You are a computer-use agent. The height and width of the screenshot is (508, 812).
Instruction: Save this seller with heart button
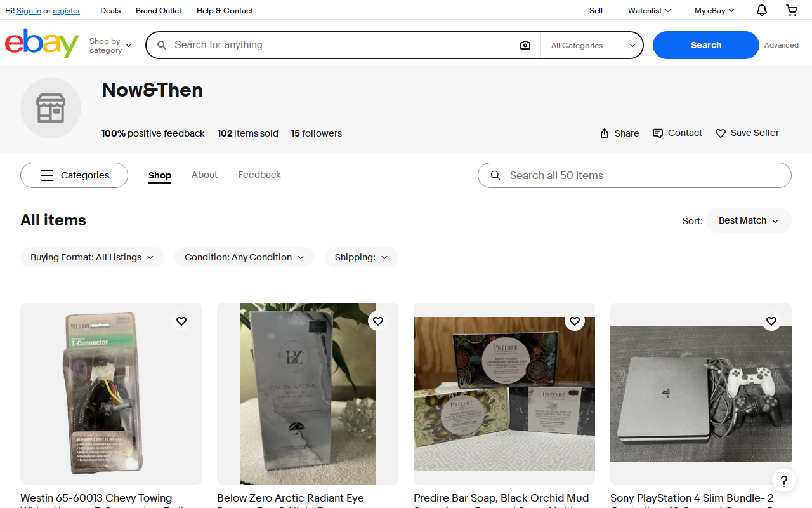tap(747, 133)
